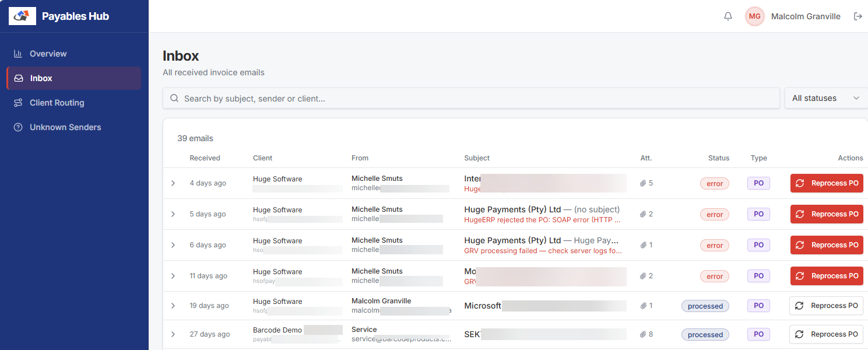The height and width of the screenshot is (350, 868).
Task: Click the Payables Hub logo icon
Action: (22, 16)
